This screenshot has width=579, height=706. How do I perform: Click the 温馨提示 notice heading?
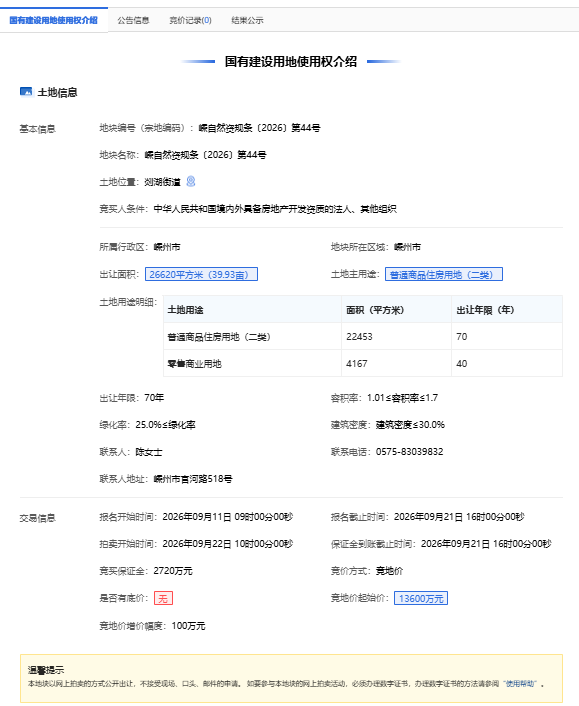click(46, 670)
